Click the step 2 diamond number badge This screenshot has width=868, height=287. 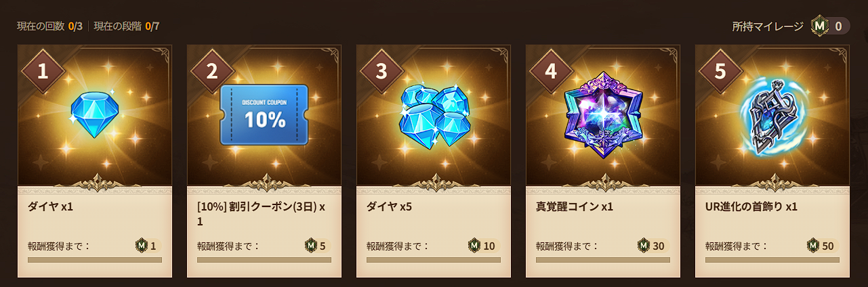click(x=212, y=71)
